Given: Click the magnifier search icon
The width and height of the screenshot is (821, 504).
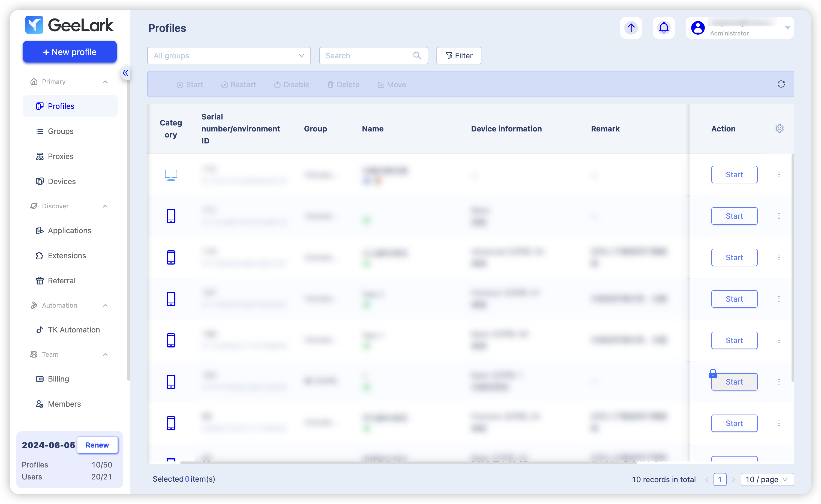Looking at the screenshot, I should [417, 56].
